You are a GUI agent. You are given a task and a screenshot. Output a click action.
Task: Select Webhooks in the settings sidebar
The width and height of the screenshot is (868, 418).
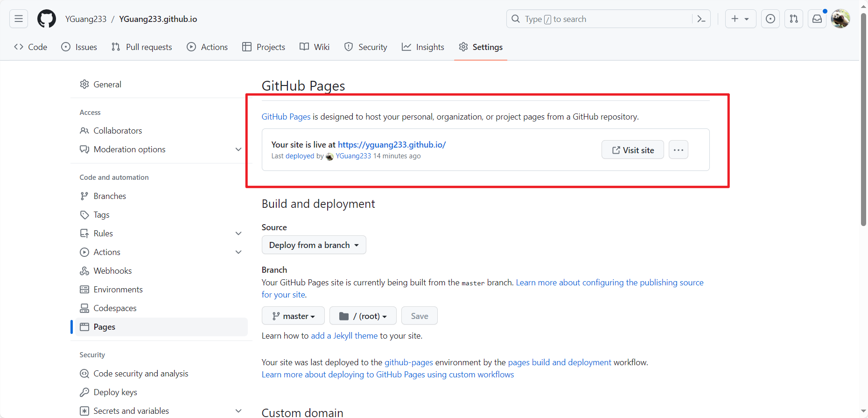coord(112,271)
